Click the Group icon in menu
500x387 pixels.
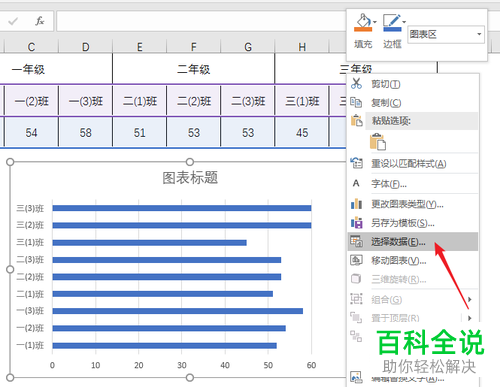[x=356, y=299]
